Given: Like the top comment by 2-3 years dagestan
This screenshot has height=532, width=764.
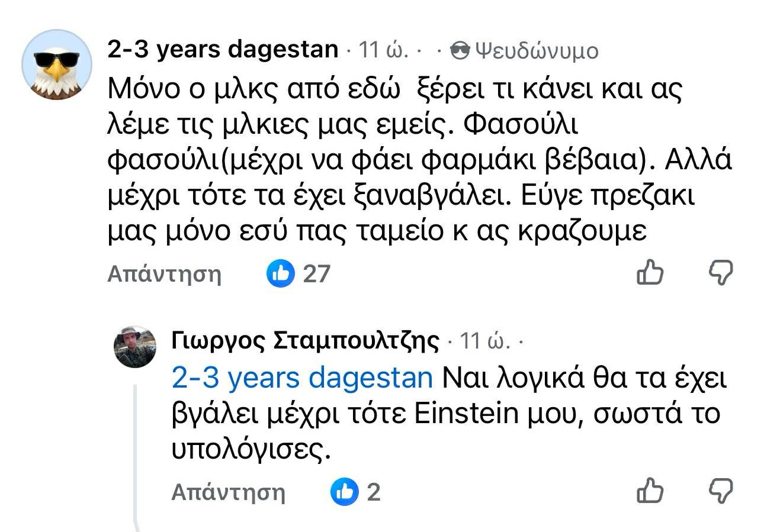Looking at the screenshot, I should click(x=649, y=273).
